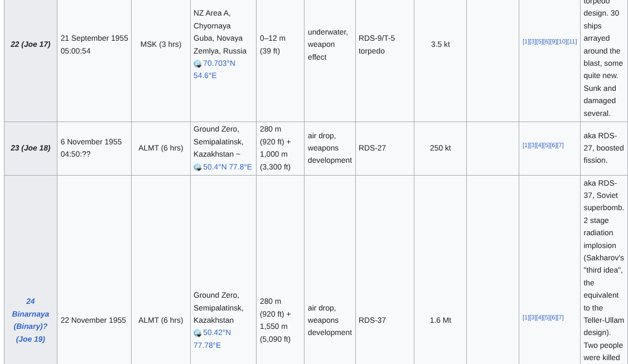Open reference [10] in the Joe 17 row
This screenshot has width=628, height=364.
562,42
